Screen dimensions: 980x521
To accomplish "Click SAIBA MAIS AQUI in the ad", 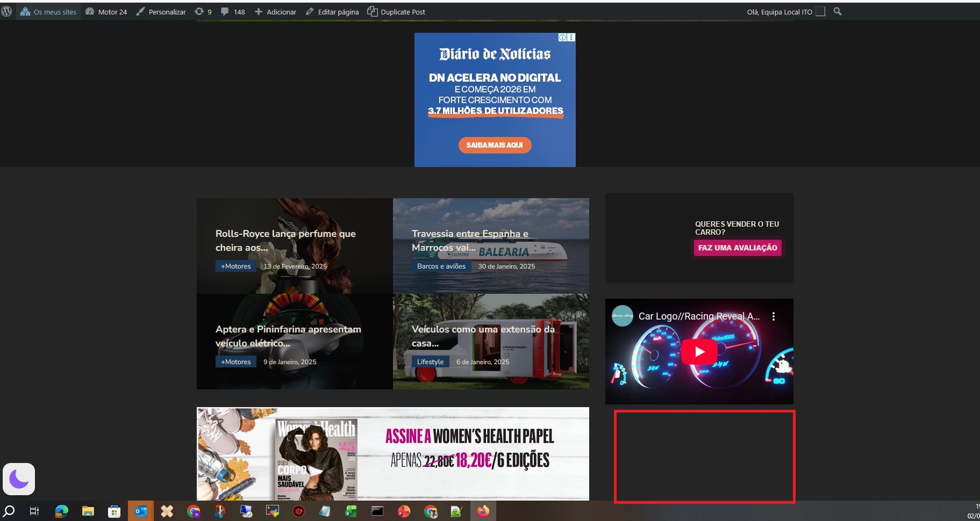I will point(495,145).
